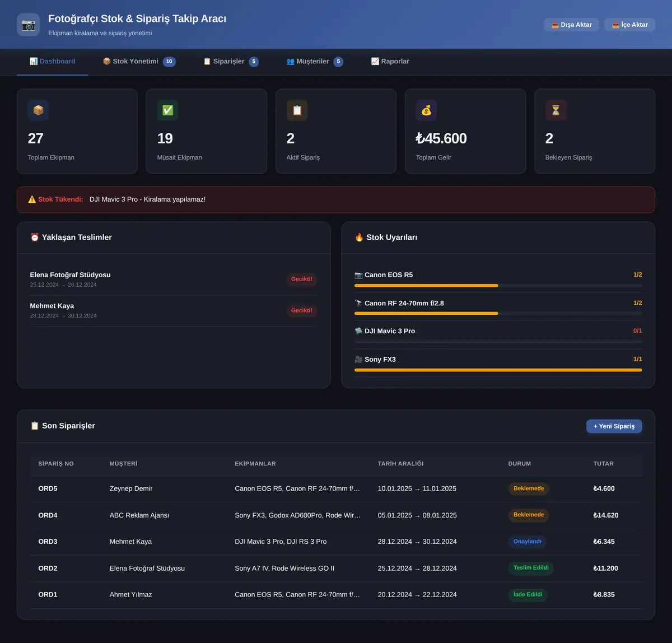Click the box icon on Toplam Ekipman card

pos(38,110)
